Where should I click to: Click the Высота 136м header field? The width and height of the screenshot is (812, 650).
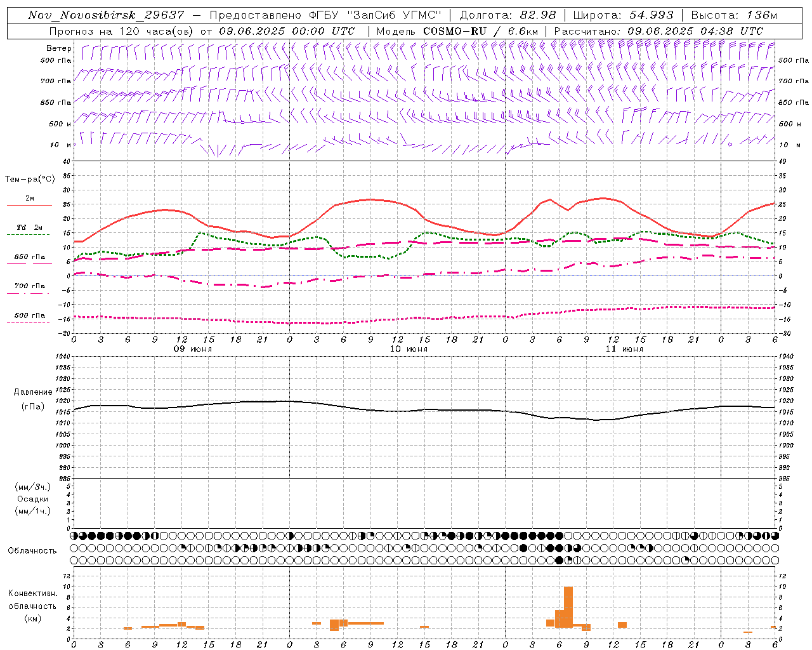click(734, 15)
